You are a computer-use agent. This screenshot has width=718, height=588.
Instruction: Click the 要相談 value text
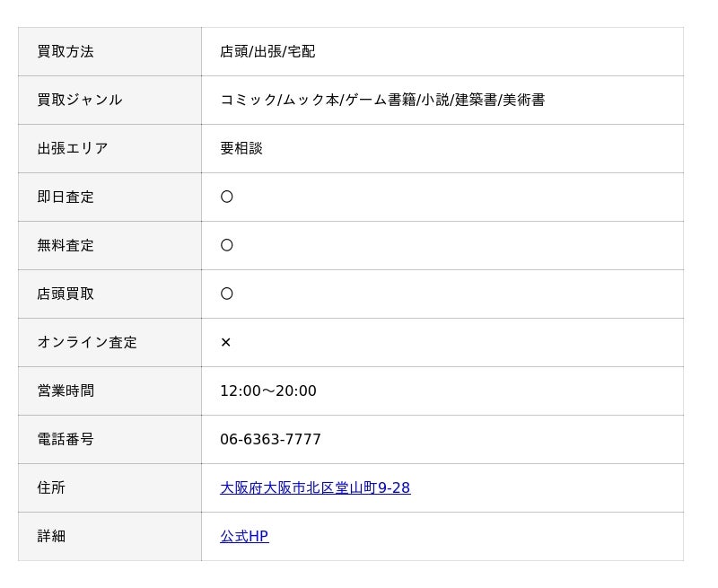tap(241, 148)
